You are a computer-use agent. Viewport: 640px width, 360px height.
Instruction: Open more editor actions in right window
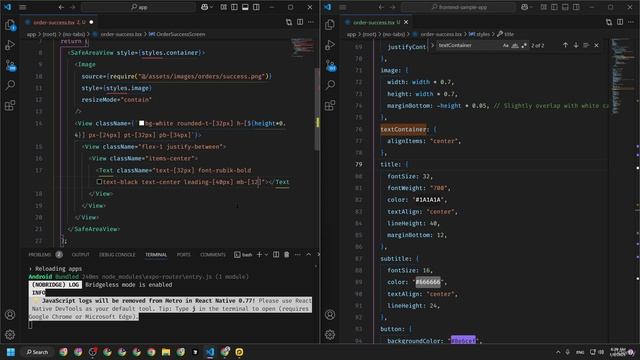click(x=631, y=22)
